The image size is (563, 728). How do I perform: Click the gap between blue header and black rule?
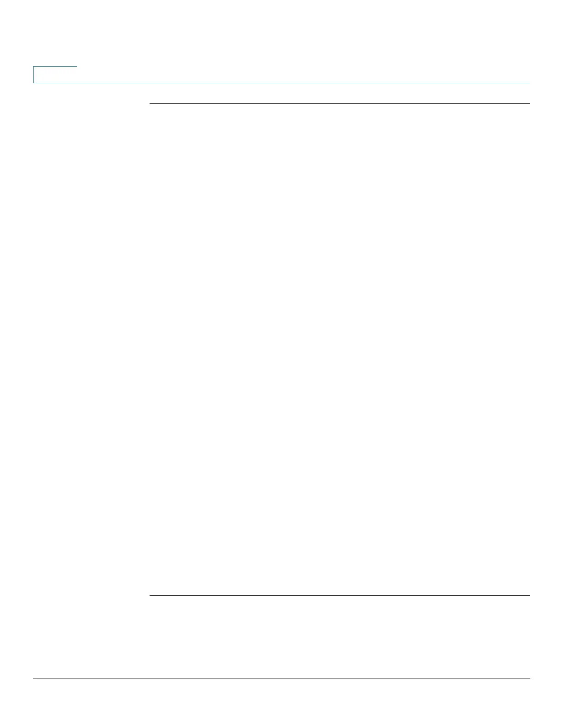pyautogui.click(x=339, y=93)
